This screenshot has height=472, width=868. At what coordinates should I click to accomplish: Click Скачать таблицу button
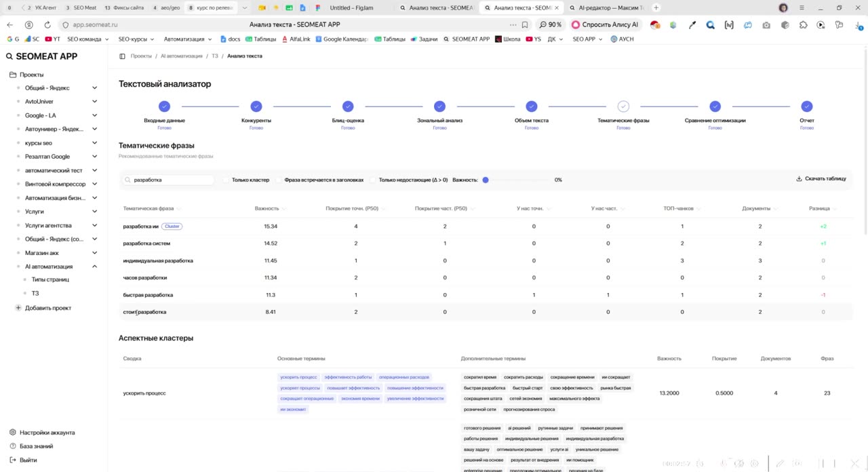click(821, 179)
